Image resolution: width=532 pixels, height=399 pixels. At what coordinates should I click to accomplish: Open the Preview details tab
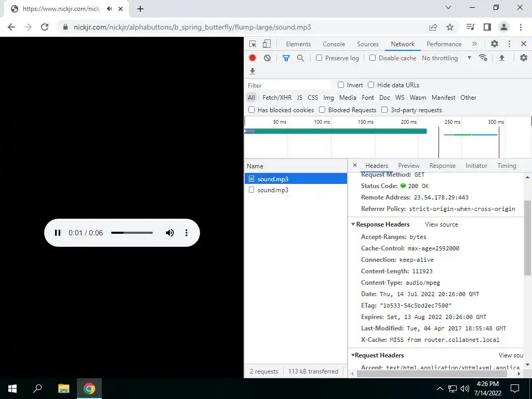[x=408, y=166]
